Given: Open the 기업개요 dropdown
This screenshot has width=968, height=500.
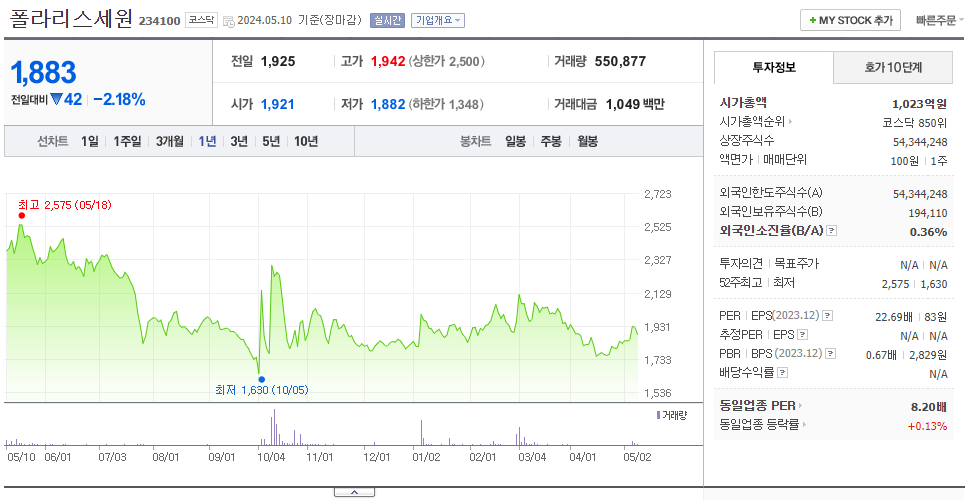Looking at the screenshot, I should tap(438, 20).
